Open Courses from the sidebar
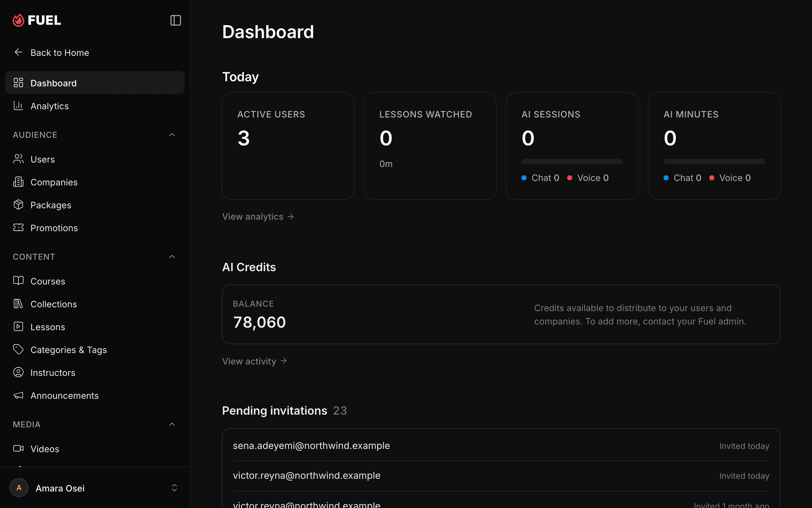 pyautogui.click(x=95, y=281)
